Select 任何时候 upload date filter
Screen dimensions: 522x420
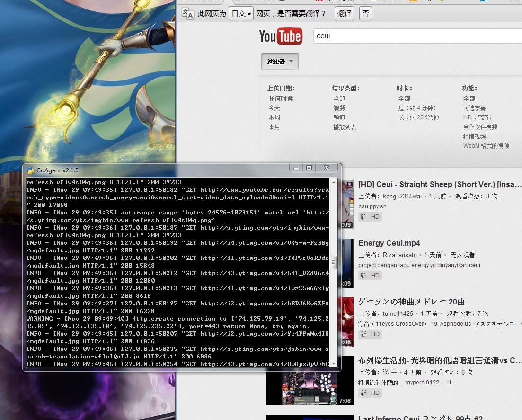click(x=281, y=98)
